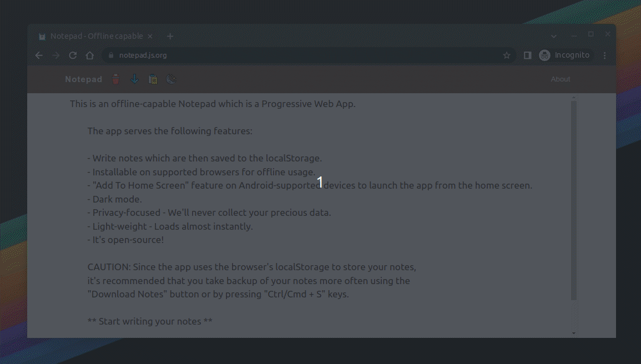Click the Notepad title in the app header
Image resolution: width=641 pixels, height=364 pixels.
click(84, 79)
